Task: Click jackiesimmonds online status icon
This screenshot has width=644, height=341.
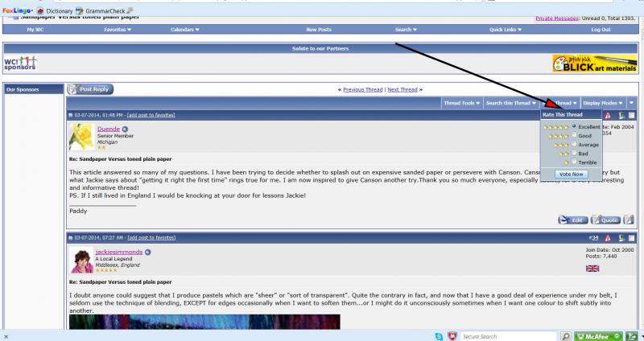Action: 148,253
